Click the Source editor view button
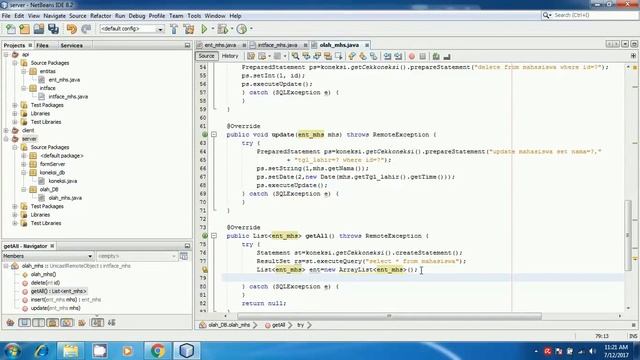This screenshot has width=640, height=360. click(207, 56)
